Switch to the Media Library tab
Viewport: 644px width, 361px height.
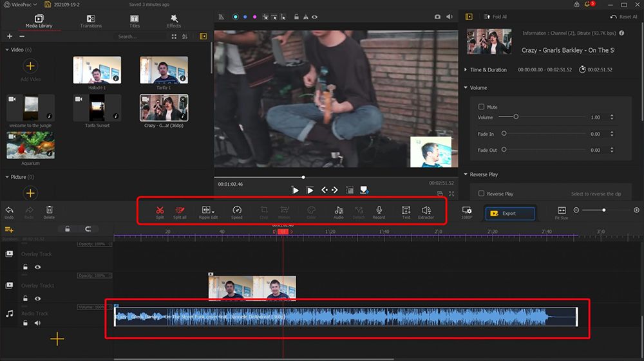pyautogui.click(x=39, y=21)
